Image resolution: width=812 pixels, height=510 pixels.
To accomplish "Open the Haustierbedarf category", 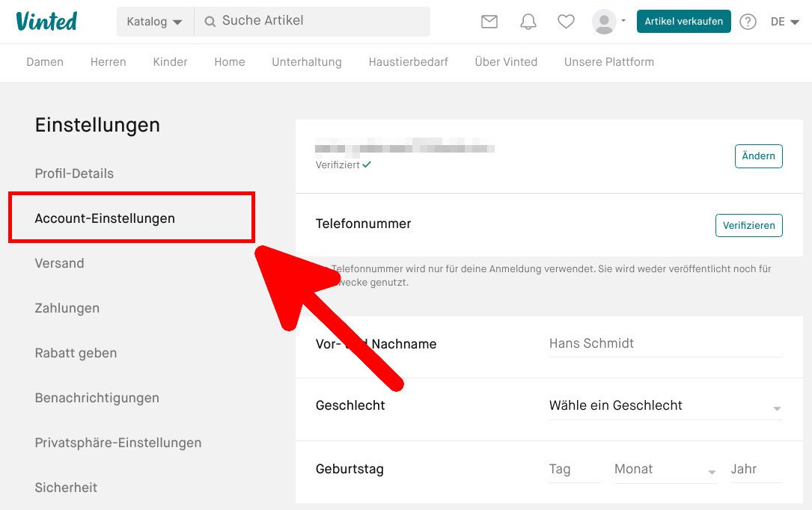I will point(408,62).
